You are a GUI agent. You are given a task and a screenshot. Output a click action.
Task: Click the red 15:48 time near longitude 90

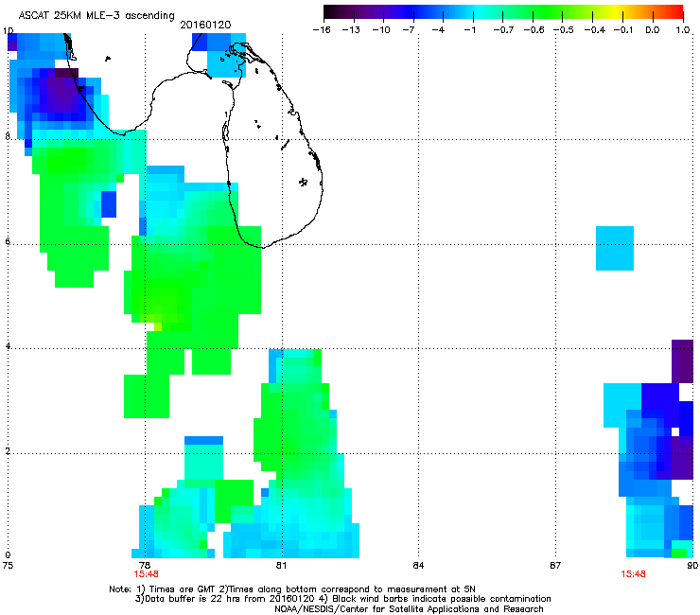633,574
